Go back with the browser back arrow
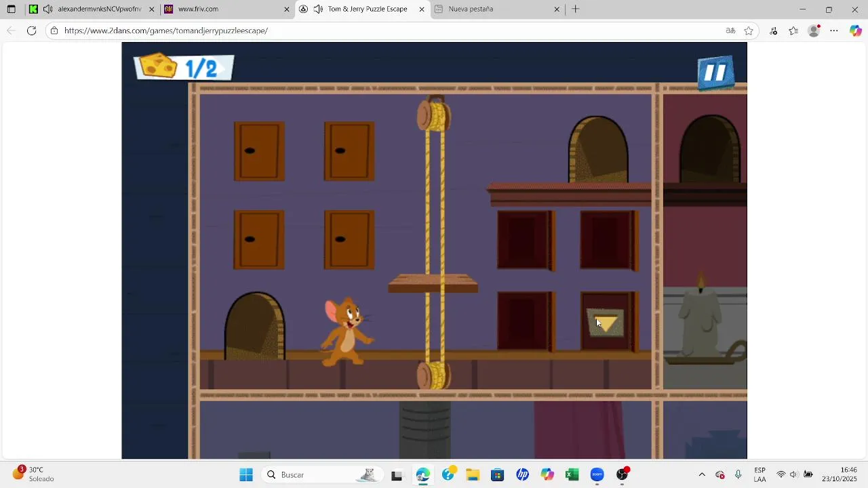 11,30
